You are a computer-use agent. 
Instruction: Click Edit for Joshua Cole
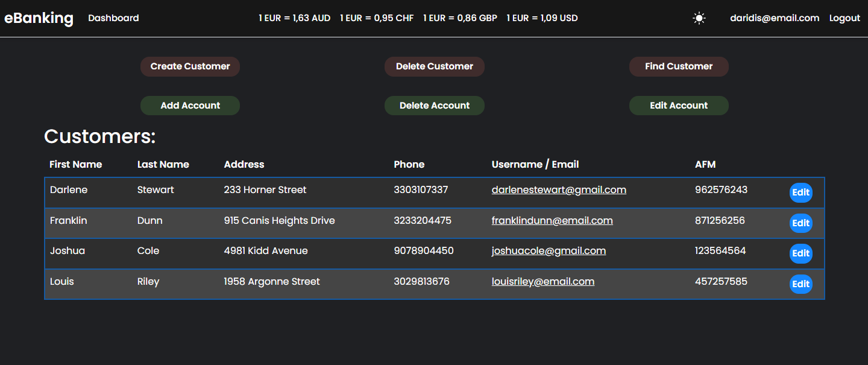(800, 253)
